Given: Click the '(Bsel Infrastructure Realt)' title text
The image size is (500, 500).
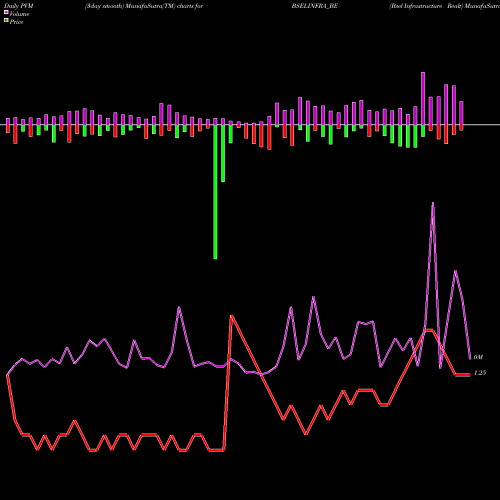Looking at the screenshot, I should coord(426,6).
